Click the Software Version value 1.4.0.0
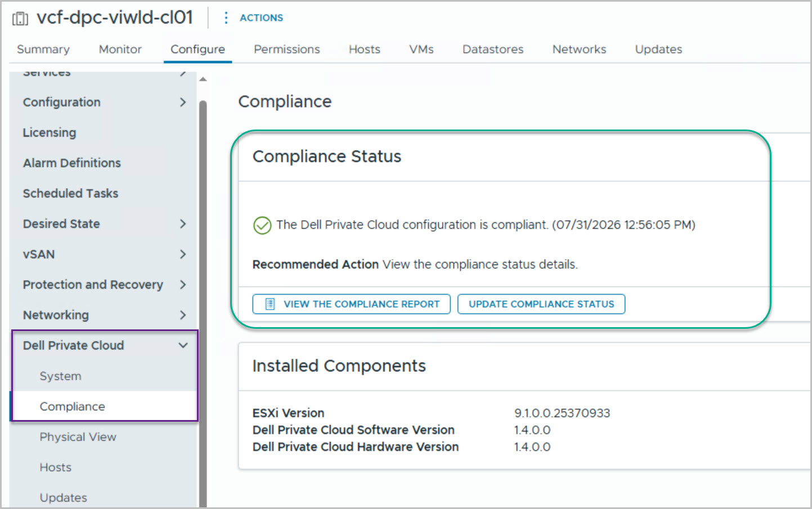 532,430
